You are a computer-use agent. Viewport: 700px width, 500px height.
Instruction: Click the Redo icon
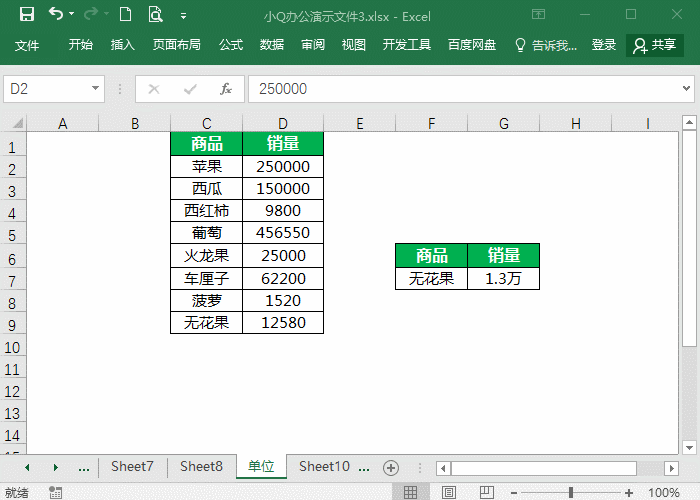tap(91, 14)
